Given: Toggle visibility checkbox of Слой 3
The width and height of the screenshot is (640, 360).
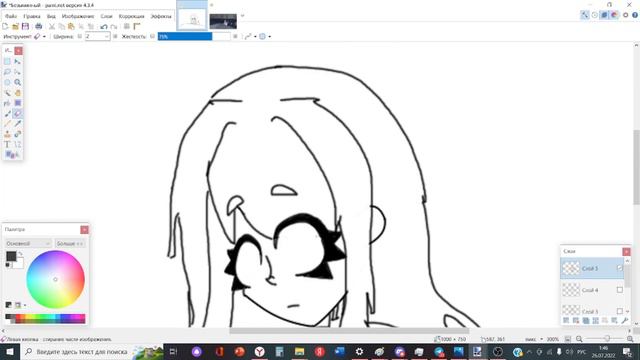Looking at the screenshot, I should [620, 311].
